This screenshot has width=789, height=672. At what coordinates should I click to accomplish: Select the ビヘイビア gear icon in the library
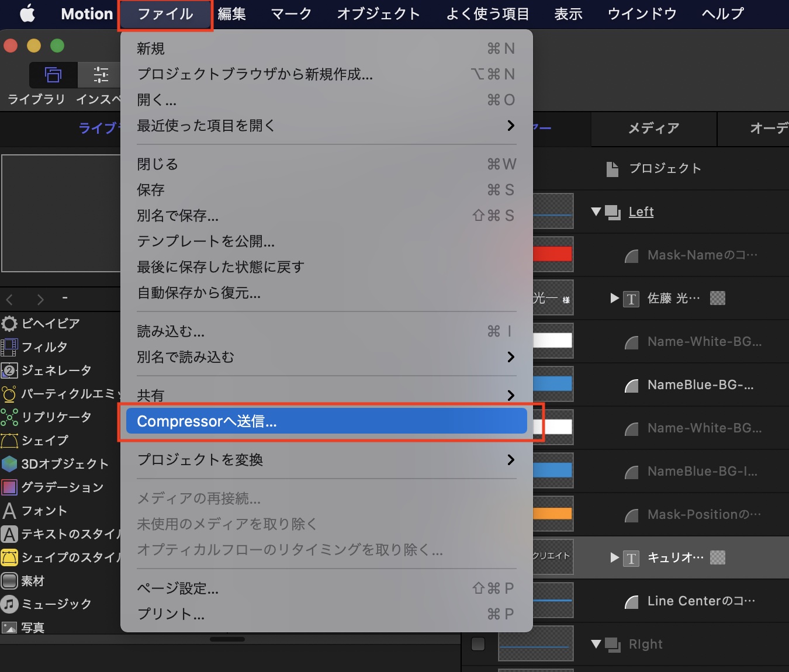[9, 323]
